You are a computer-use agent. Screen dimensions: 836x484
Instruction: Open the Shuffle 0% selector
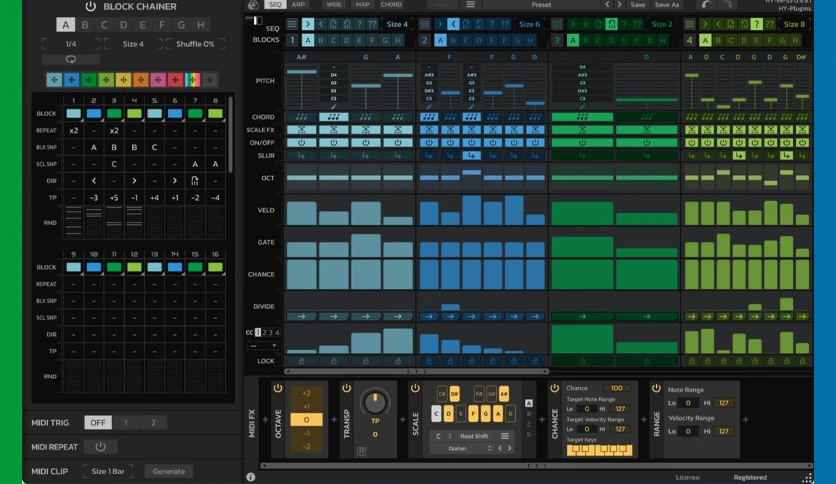pyautogui.click(x=195, y=44)
